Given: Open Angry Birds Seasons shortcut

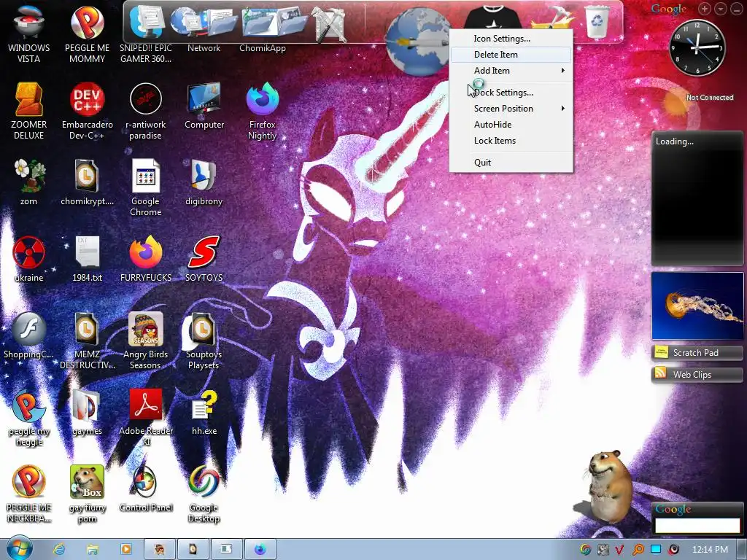Looking at the screenshot, I should 145,341.
